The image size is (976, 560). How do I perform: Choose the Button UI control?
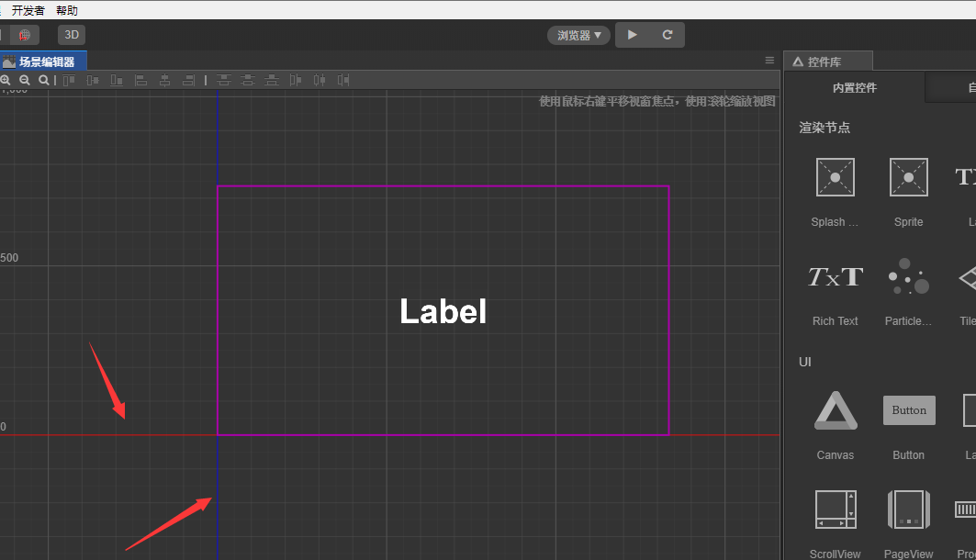pos(909,426)
